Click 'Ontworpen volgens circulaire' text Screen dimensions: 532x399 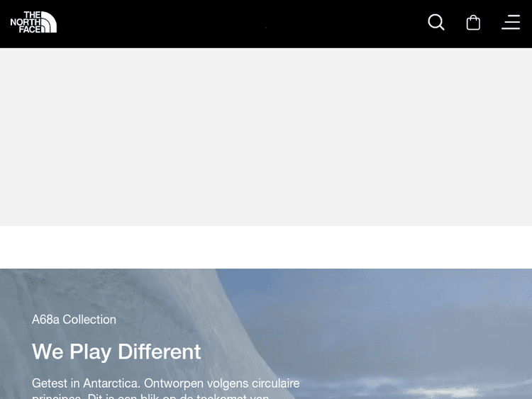point(222,383)
